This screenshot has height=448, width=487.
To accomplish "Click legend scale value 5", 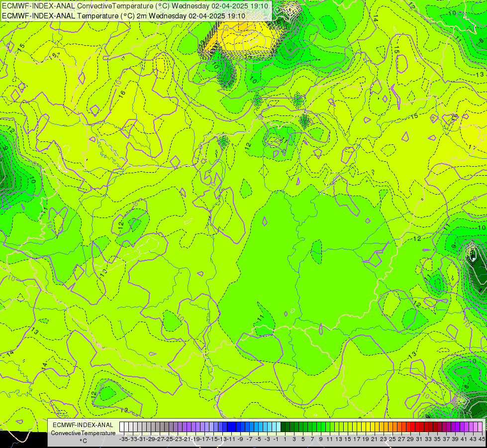I will pos(303,440).
